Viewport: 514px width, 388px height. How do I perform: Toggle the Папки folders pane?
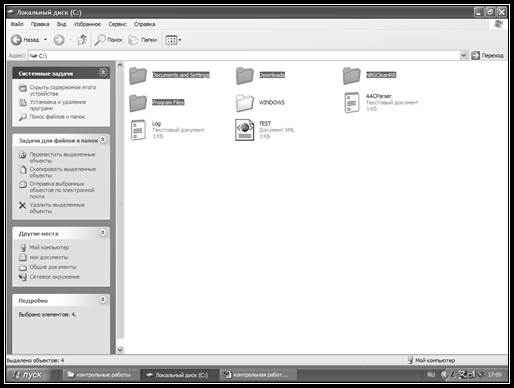click(x=143, y=40)
